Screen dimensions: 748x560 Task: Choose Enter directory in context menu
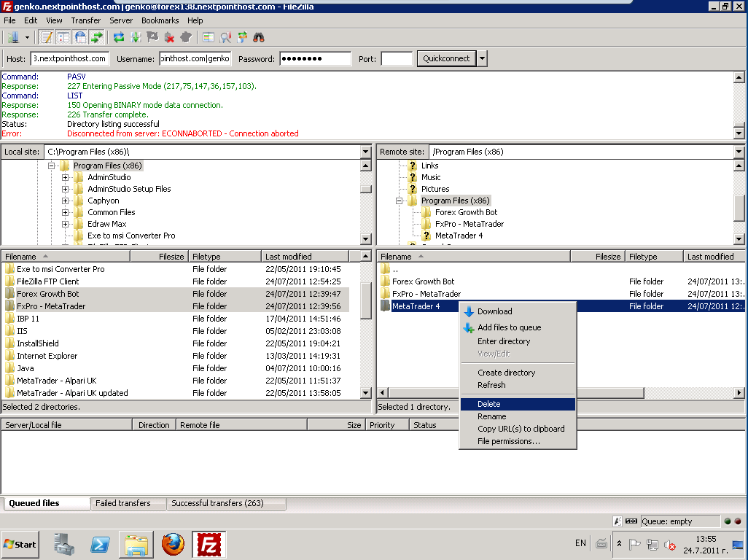coord(518,341)
